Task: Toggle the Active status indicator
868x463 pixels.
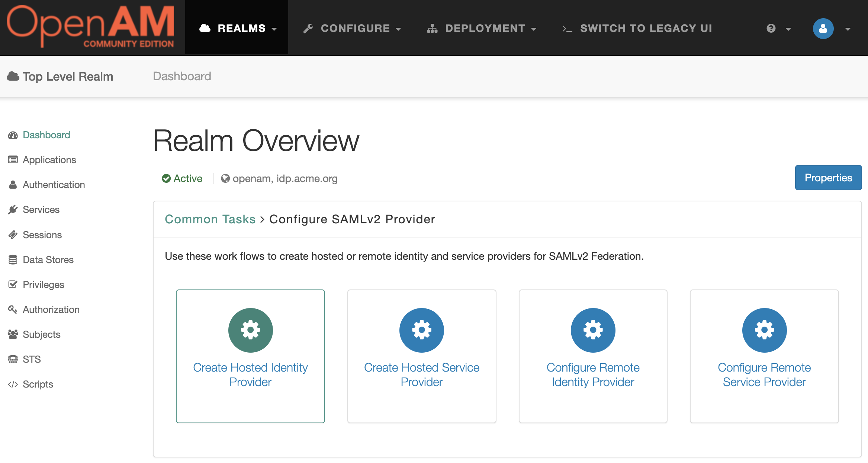Action: [x=182, y=178]
